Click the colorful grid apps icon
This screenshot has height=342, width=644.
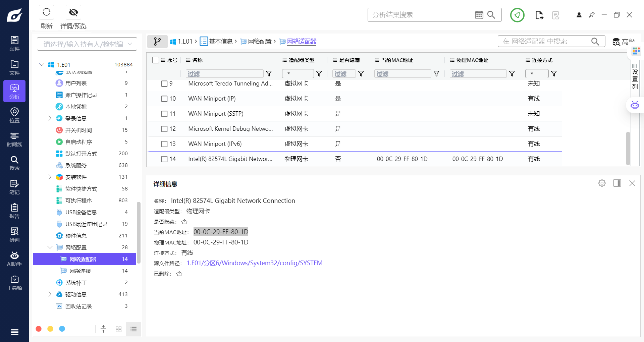(x=636, y=51)
